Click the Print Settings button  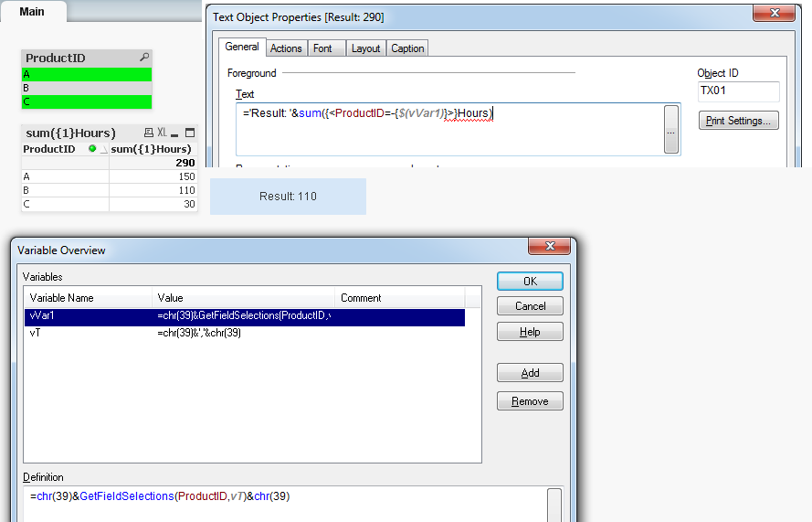tap(738, 121)
